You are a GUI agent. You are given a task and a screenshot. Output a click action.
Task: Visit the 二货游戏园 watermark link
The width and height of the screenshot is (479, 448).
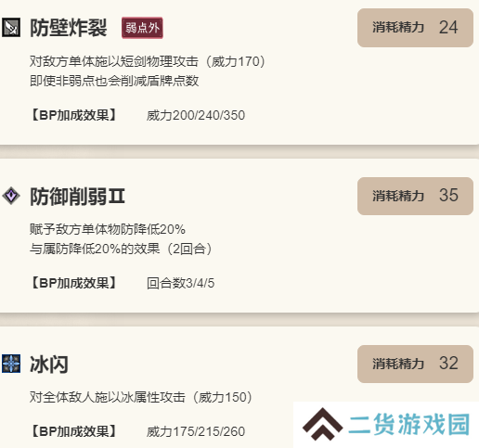pyautogui.click(x=409, y=424)
